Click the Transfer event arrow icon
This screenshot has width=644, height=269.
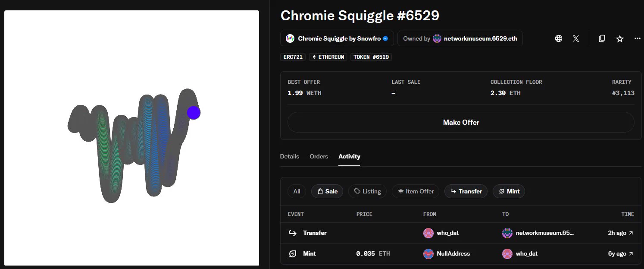pos(293,233)
